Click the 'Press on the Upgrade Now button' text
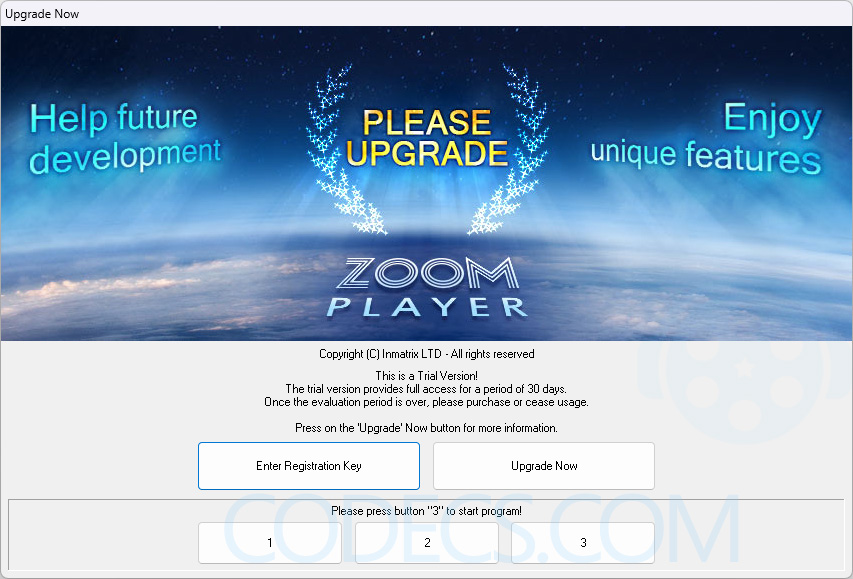Image resolution: width=853 pixels, height=579 pixels. click(426, 428)
